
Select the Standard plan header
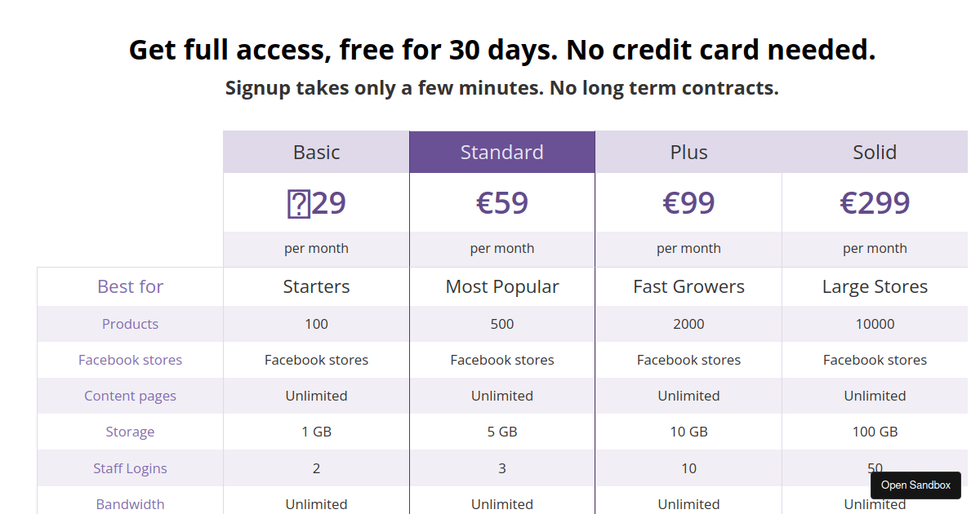(501, 153)
